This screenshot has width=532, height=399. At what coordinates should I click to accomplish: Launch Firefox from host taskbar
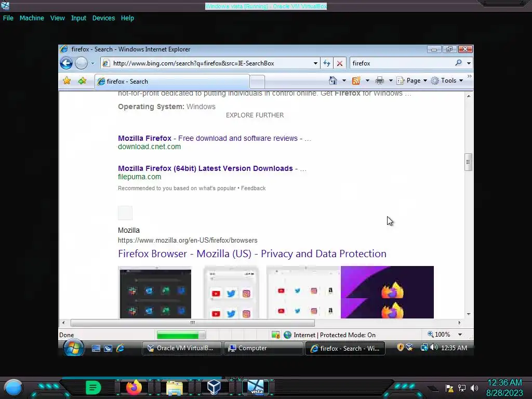coord(134,388)
